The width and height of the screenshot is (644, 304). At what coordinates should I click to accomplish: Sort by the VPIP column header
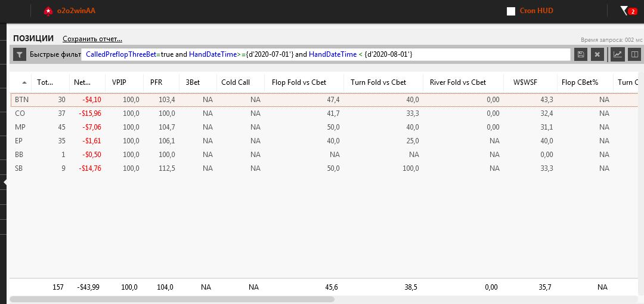pyautogui.click(x=124, y=82)
